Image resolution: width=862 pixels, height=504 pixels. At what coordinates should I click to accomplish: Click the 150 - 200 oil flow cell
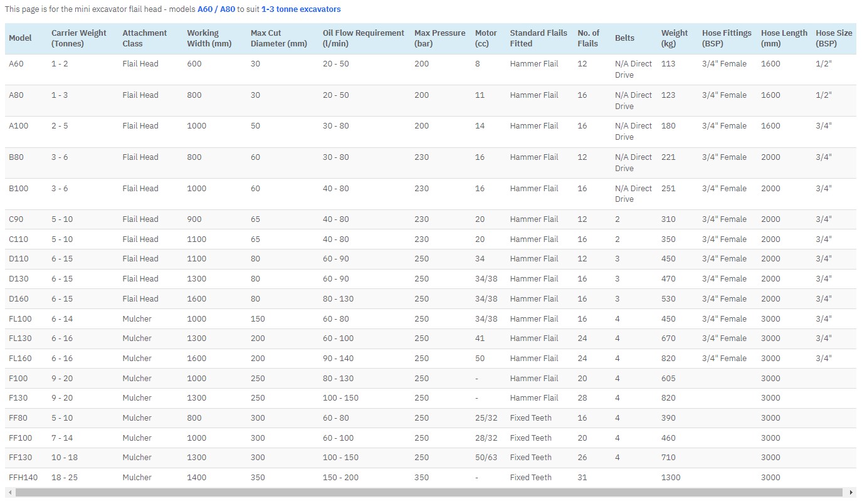(x=341, y=478)
